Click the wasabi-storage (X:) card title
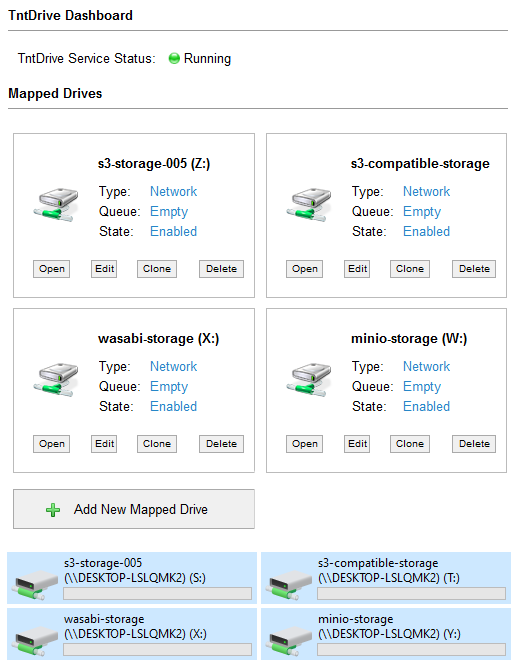 point(159,339)
